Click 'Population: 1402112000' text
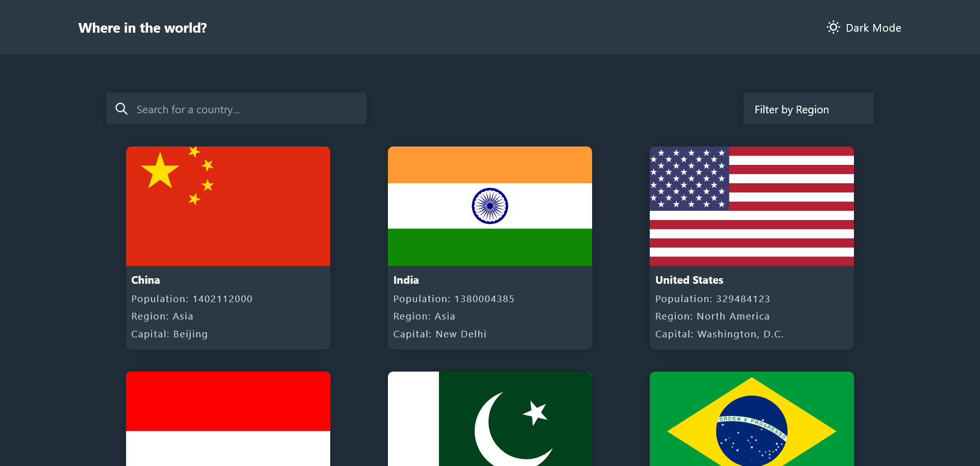This screenshot has width=980, height=466. (x=192, y=299)
